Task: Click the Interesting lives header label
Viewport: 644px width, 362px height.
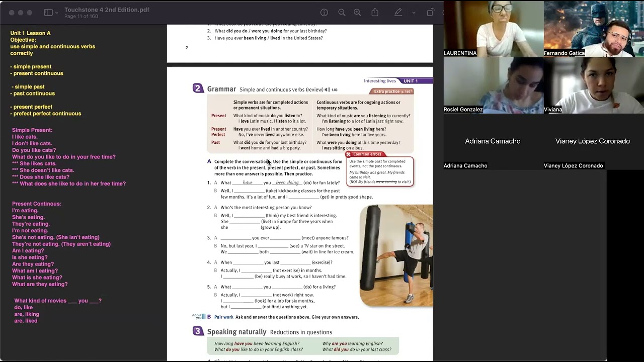Action: 380,81
